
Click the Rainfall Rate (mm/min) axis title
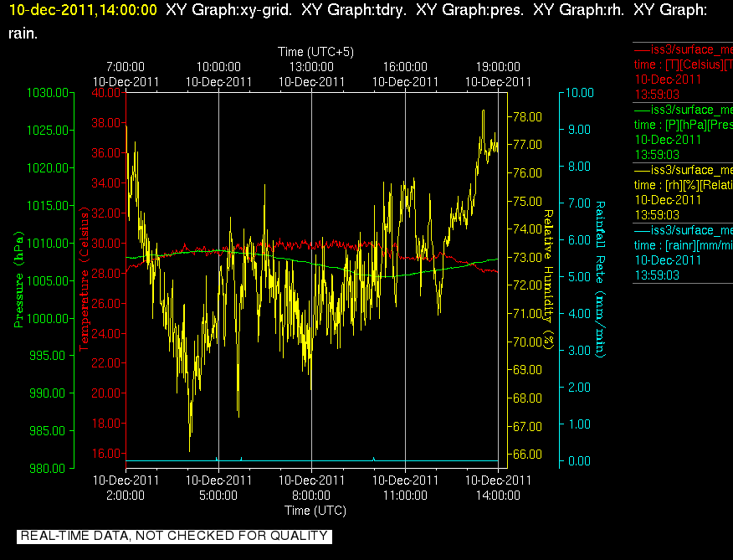600,280
